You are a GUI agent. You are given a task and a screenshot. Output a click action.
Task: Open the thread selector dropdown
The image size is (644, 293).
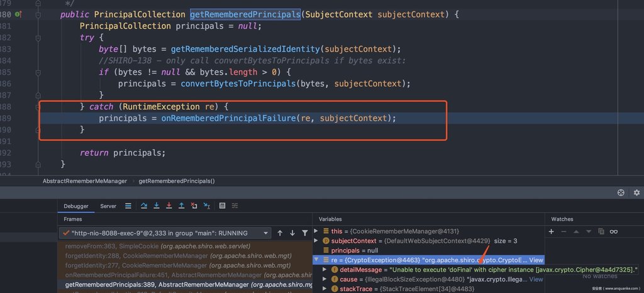click(165, 233)
